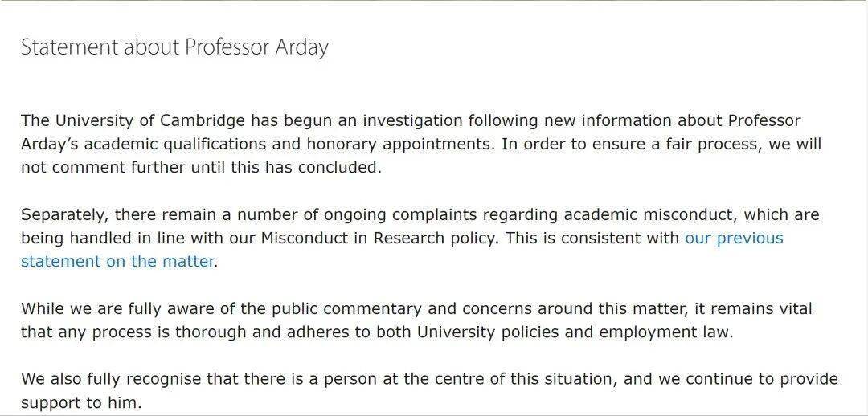This screenshot has width=868, height=416.
Task: Click the "Statement about Professor Arday" heading
Action: click(175, 47)
